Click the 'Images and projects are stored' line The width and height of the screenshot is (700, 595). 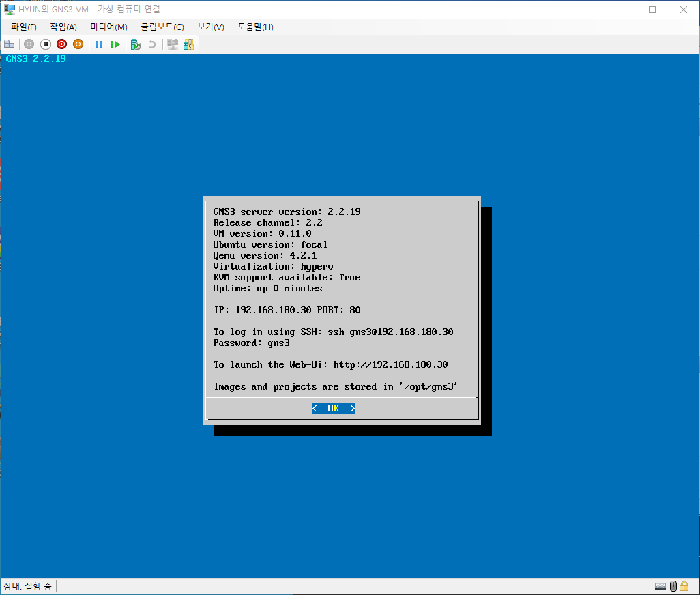coord(336,387)
